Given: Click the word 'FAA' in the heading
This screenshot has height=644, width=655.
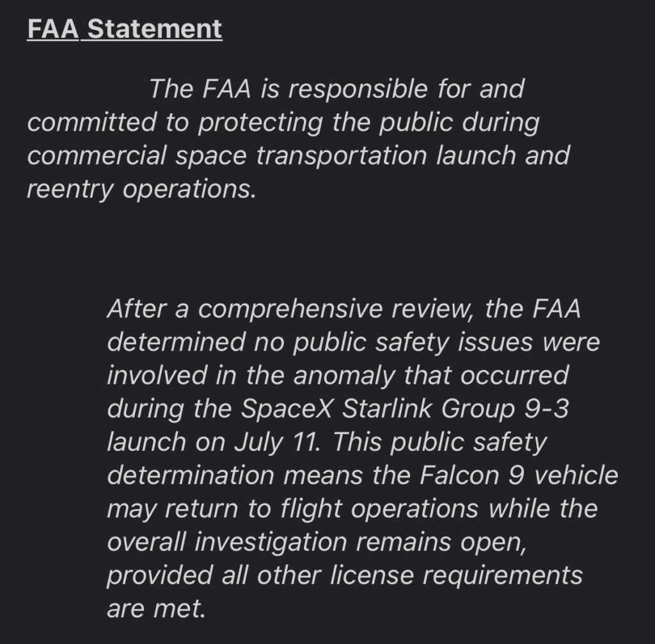Looking at the screenshot, I should [52, 29].
